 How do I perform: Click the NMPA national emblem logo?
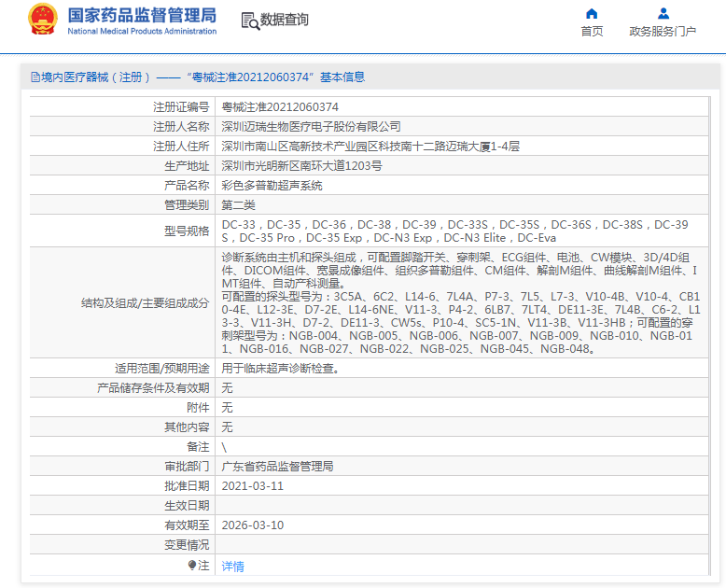point(42,20)
